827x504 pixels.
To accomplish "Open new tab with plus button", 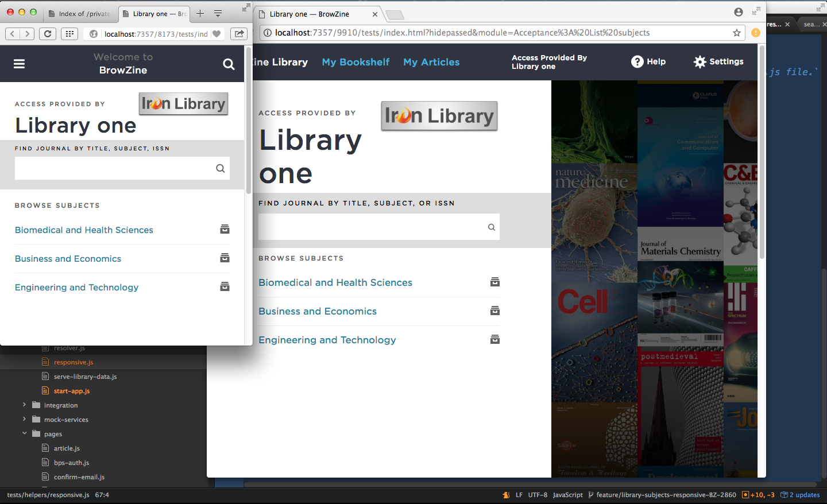I will pyautogui.click(x=200, y=13).
